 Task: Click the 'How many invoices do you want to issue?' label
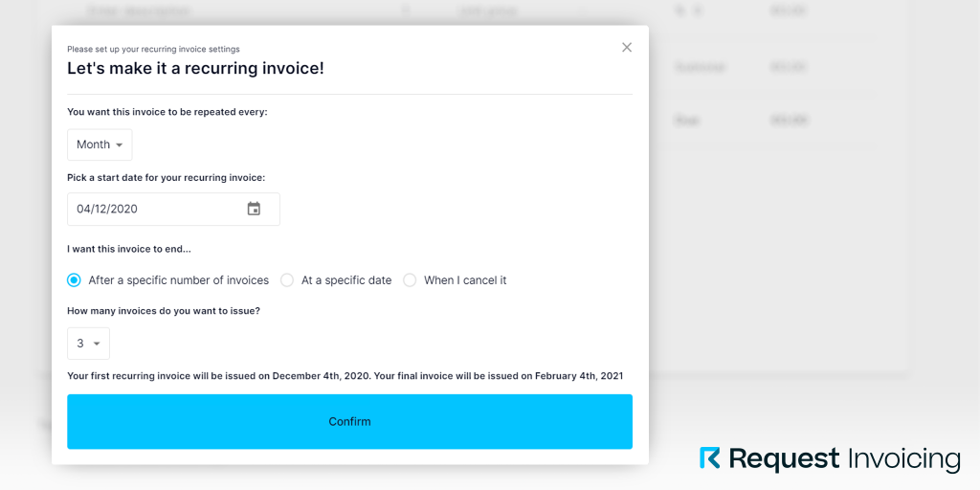(164, 311)
